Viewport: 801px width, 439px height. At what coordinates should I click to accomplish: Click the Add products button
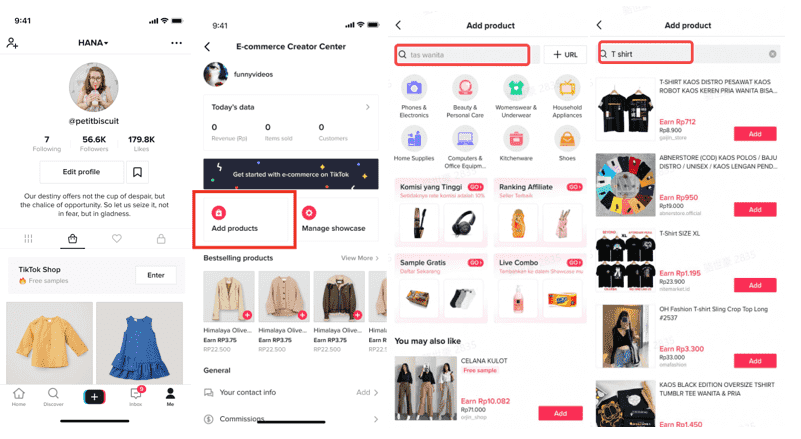click(x=244, y=220)
